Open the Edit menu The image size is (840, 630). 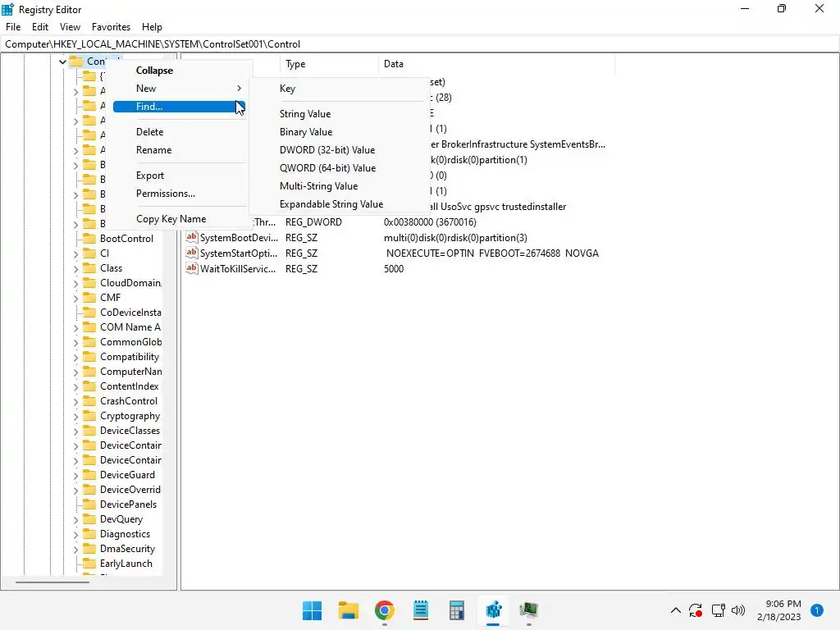coord(40,27)
